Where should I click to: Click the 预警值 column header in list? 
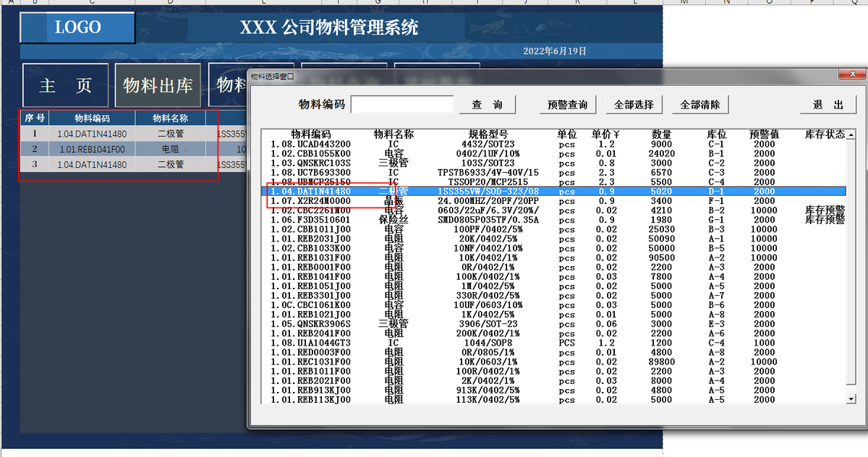pyautogui.click(x=764, y=134)
